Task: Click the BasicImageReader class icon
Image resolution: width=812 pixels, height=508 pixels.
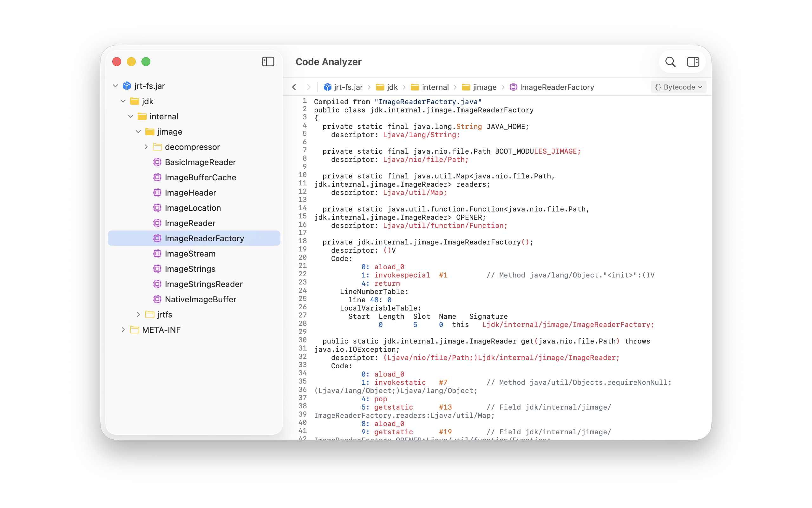Action: (x=157, y=162)
